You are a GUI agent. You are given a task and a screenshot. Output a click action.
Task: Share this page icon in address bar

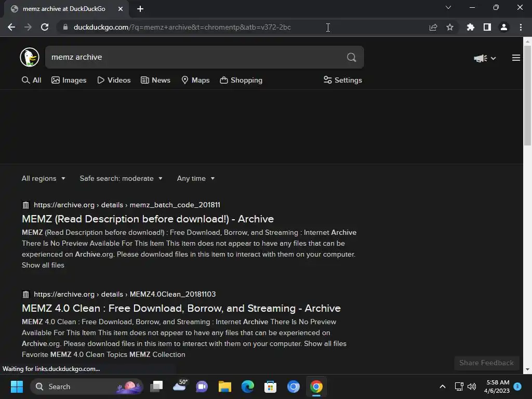pos(433,27)
